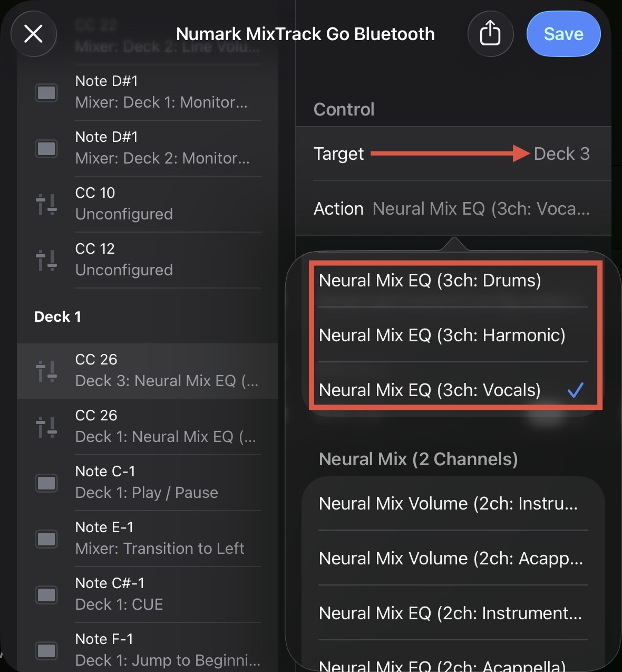Viewport: 622px width, 672px height.
Task: Choose Neural Mix Volume (2ch: Instru...) option
Action: [453, 503]
